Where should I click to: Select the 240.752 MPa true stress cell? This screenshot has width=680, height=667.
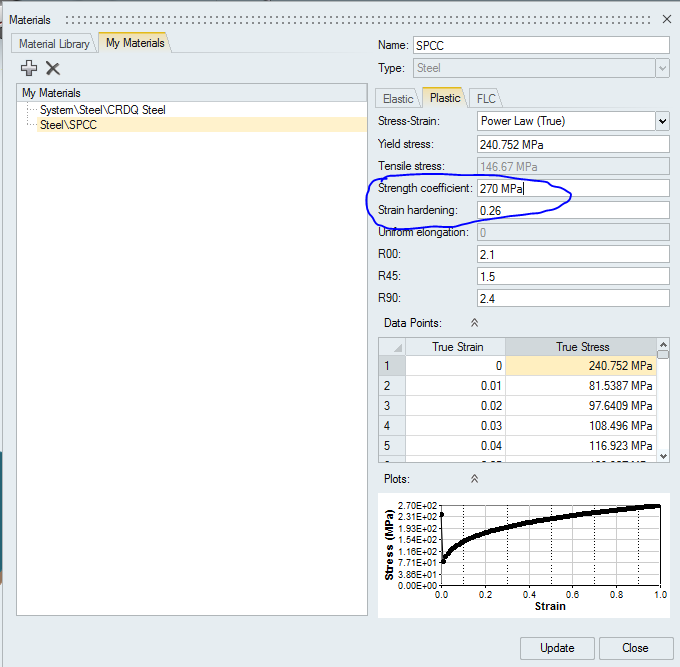581,366
